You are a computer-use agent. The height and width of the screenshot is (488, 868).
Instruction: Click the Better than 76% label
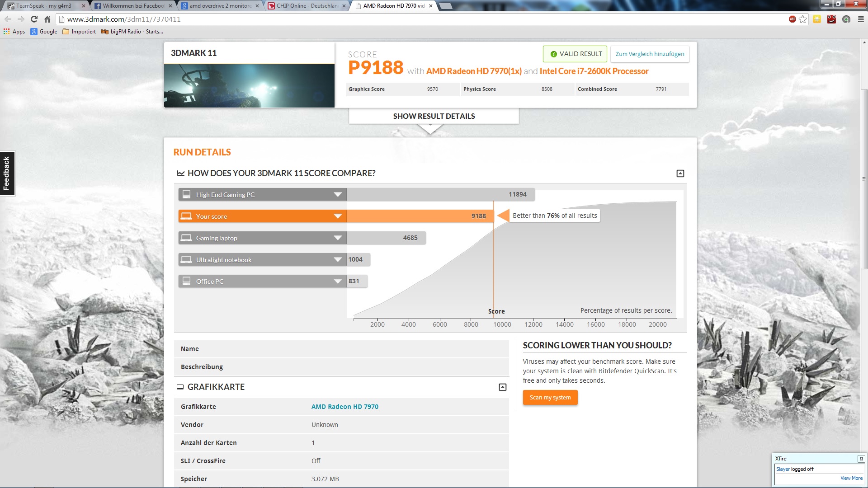[555, 216]
